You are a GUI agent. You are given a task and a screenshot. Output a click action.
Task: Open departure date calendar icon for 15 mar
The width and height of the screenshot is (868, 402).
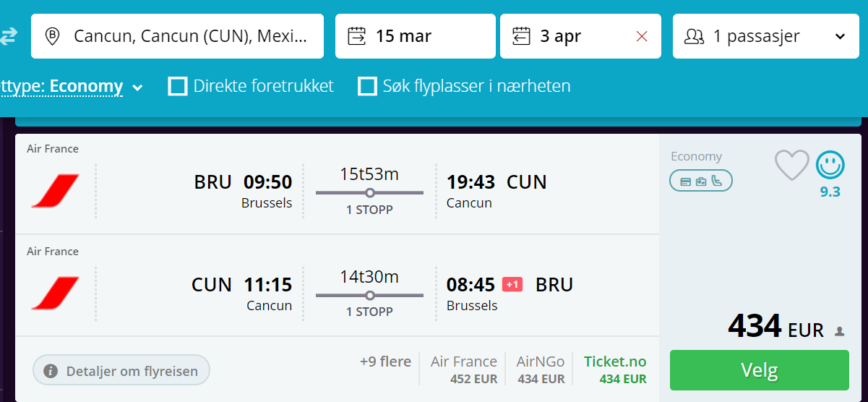(357, 36)
